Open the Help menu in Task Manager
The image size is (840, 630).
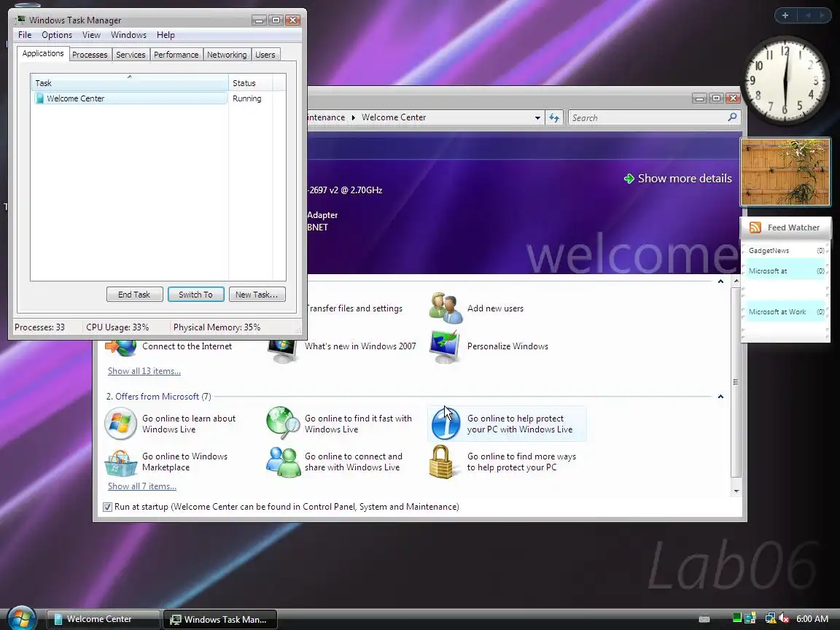pos(166,35)
